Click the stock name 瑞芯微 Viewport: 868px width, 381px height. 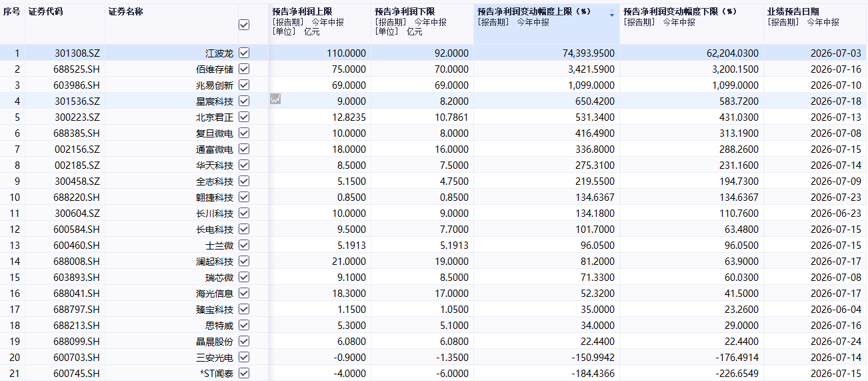point(219,277)
